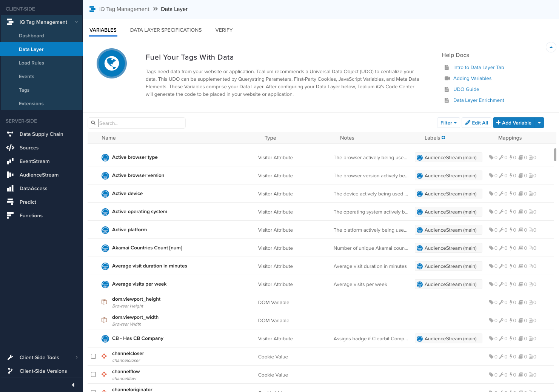
Task: Expand the Add Variable dropdown arrow
Action: pyautogui.click(x=539, y=123)
